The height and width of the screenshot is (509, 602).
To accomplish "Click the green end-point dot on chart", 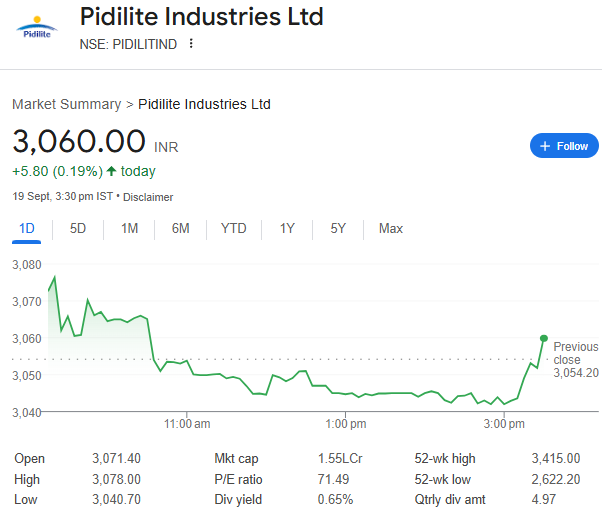I will coord(543,339).
